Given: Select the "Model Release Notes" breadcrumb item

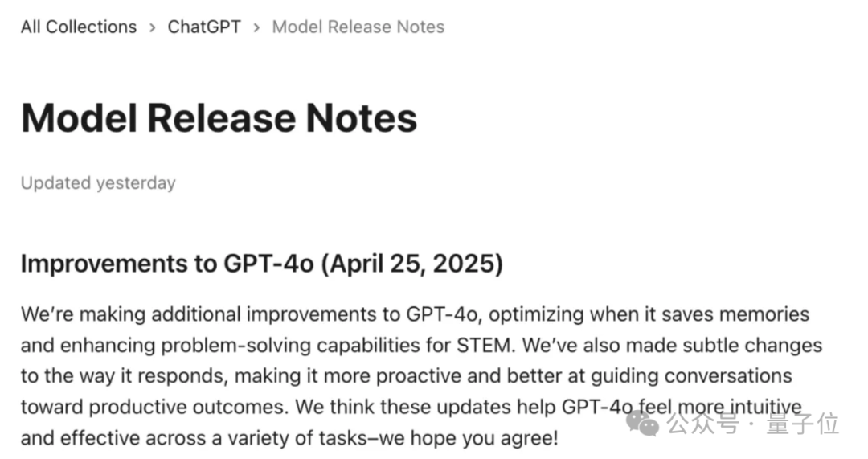Looking at the screenshot, I should [x=358, y=27].
